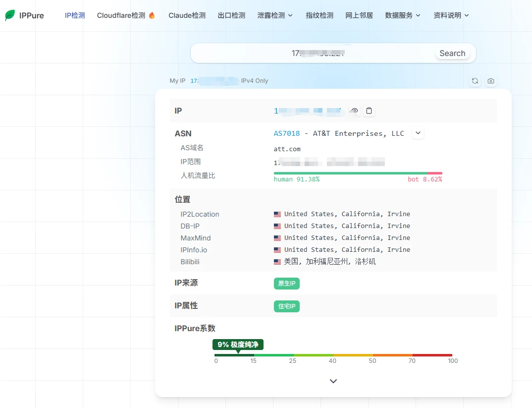Click the IPInfo.io row flag icon
532x408 pixels.
(x=277, y=250)
